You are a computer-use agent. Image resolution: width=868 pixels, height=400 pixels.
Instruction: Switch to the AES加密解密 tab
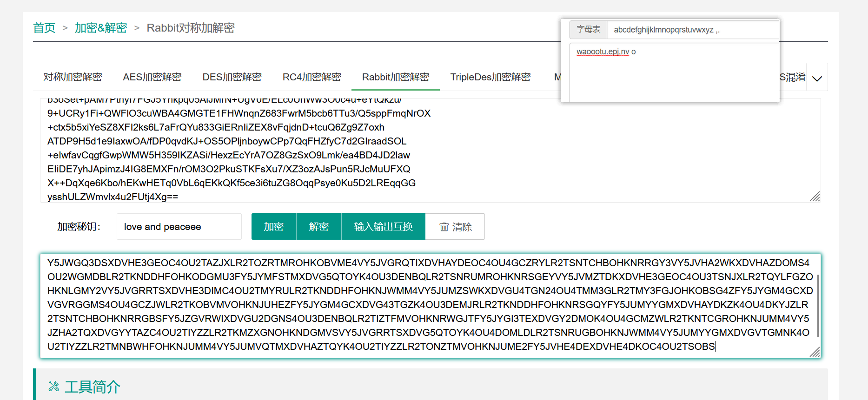coord(152,77)
